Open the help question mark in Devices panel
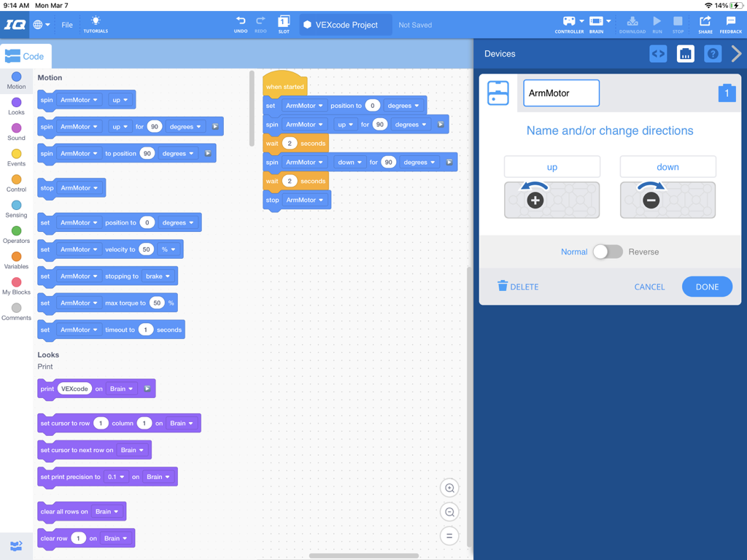 click(712, 53)
